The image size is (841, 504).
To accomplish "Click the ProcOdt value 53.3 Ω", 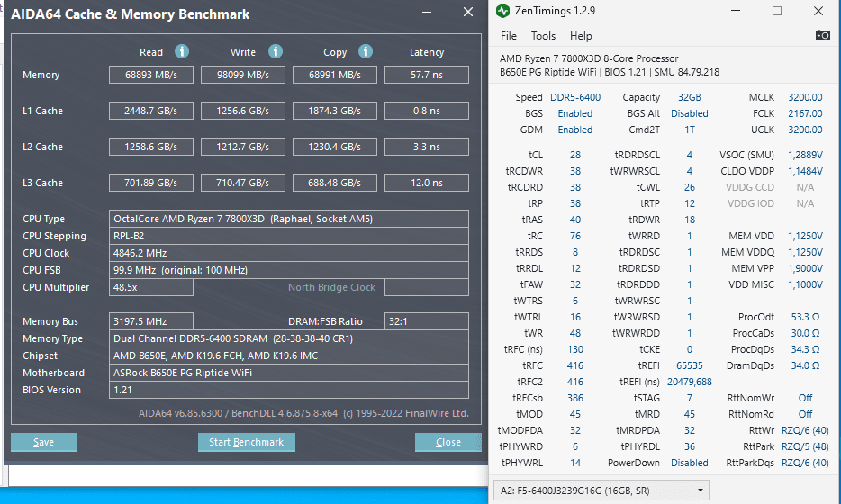I will pyautogui.click(x=805, y=317).
